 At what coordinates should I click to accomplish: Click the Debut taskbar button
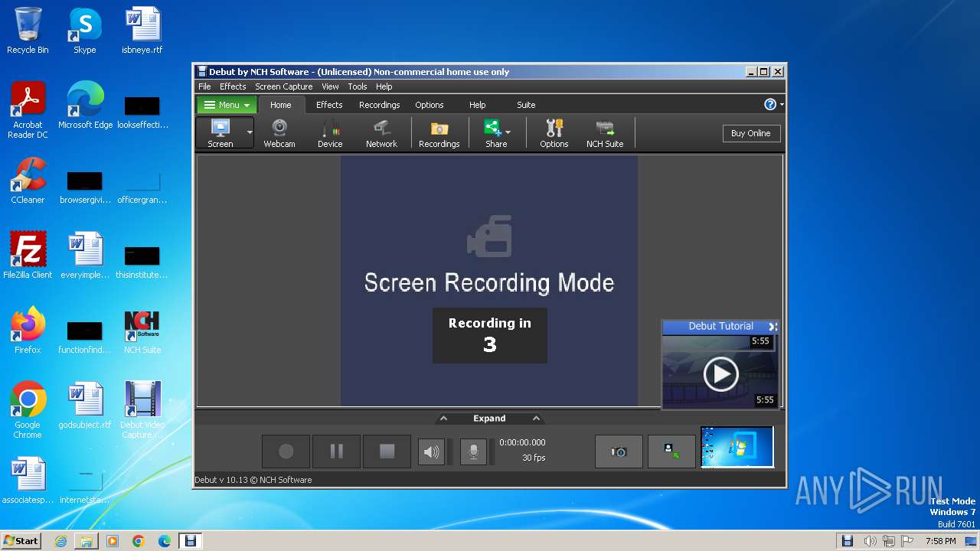(x=191, y=541)
